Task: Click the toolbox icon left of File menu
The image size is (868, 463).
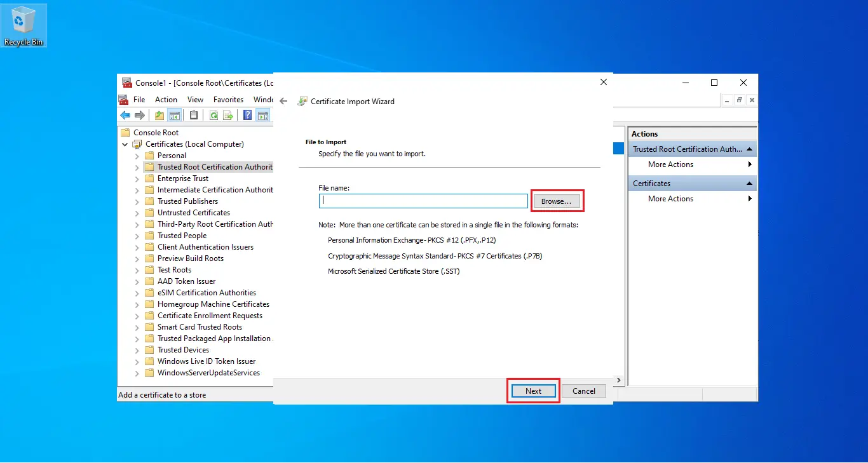Action: (123, 100)
